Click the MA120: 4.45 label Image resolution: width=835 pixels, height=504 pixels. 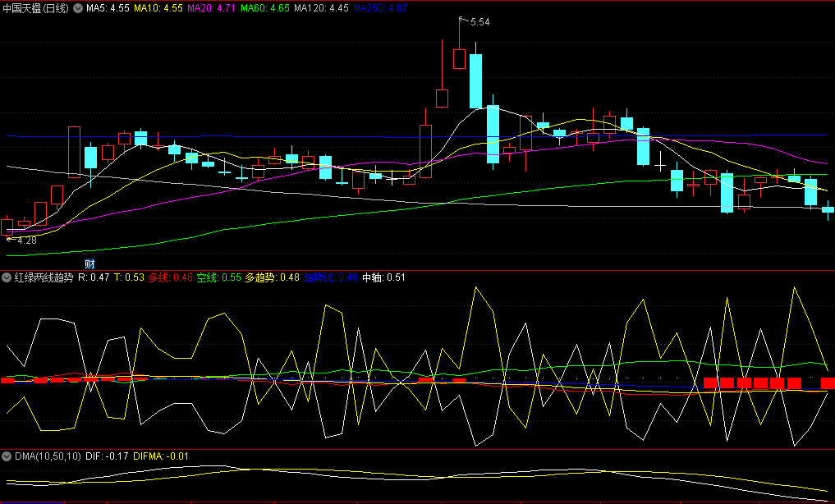pos(322,8)
